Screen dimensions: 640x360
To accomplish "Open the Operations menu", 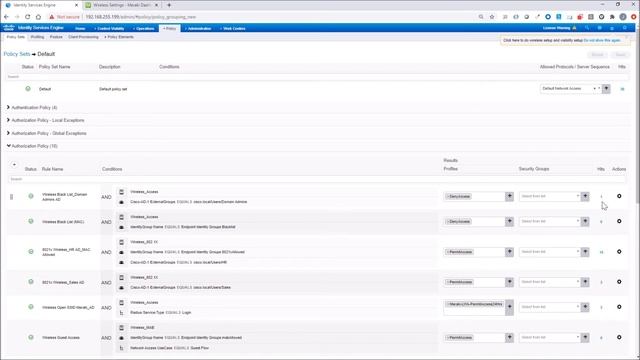I will [144, 29].
